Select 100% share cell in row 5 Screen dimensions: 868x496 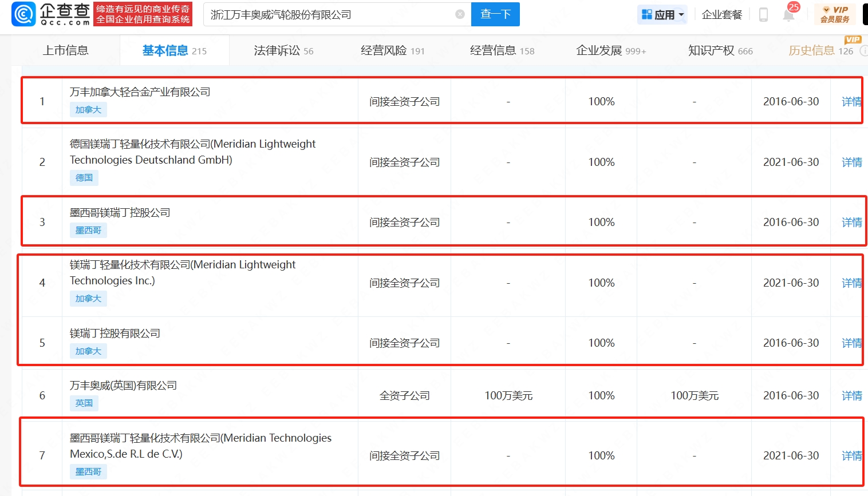pos(601,343)
